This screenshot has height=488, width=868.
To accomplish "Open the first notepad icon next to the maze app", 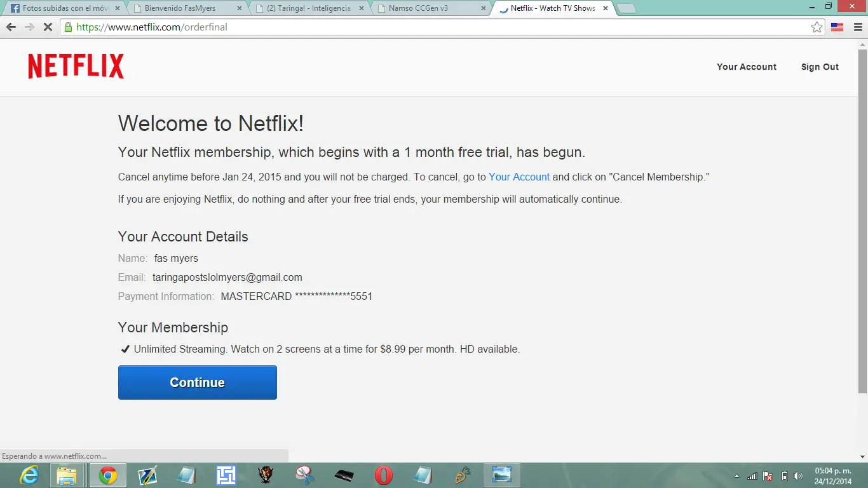I will coord(186,475).
